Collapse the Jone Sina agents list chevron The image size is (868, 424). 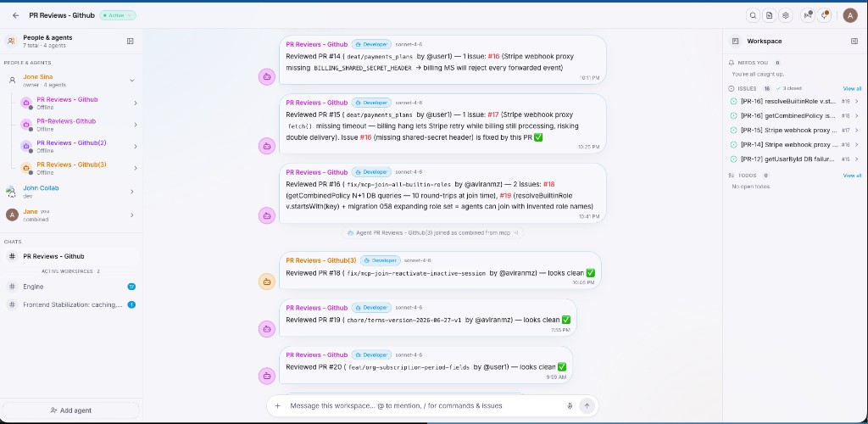point(131,81)
